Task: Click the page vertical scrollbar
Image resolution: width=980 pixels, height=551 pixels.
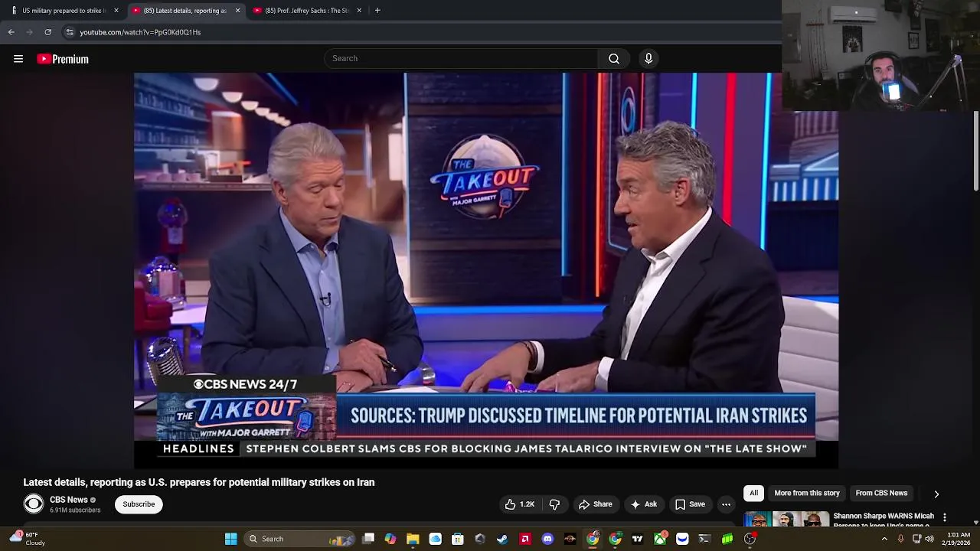Action: (x=976, y=151)
